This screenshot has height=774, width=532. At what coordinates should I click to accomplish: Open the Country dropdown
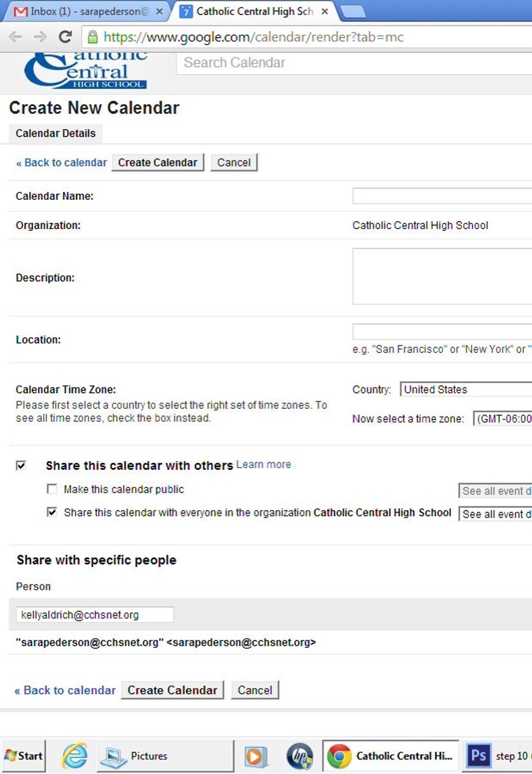[466, 389]
